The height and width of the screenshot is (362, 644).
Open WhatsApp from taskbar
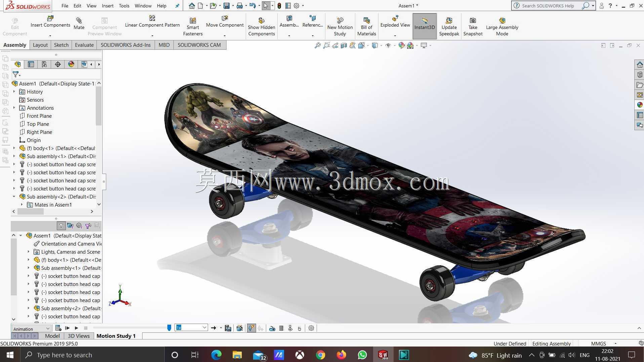coord(362,355)
